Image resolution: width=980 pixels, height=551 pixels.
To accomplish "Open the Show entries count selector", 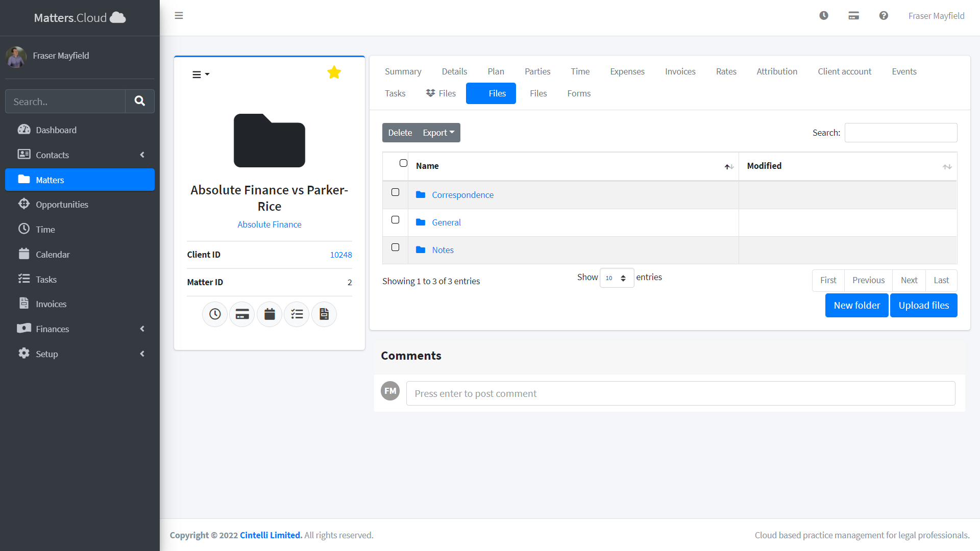I will click(x=617, y=278).
